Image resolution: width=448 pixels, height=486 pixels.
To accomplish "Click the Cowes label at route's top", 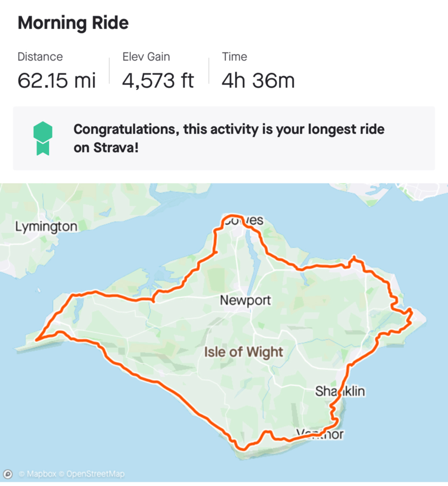I will (x=244, y=220).
